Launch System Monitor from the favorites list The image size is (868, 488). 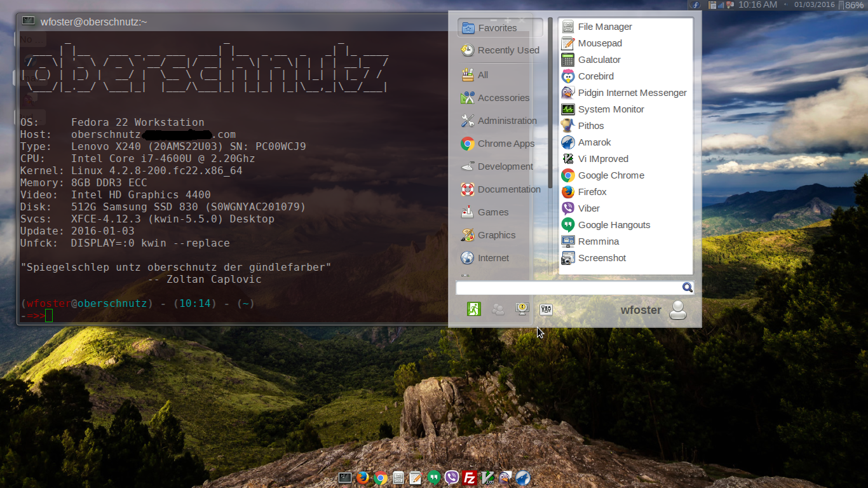point(611,109)
